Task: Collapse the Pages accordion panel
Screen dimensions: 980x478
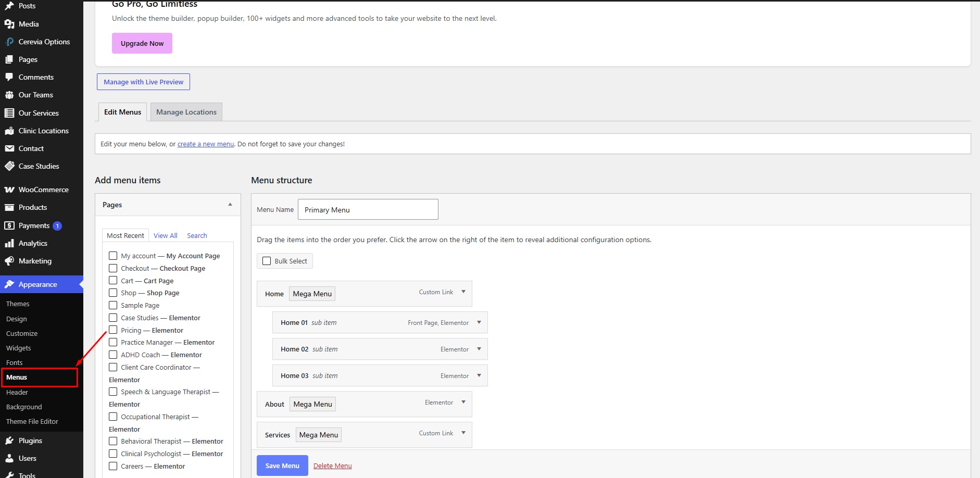Action: [230, 205]
